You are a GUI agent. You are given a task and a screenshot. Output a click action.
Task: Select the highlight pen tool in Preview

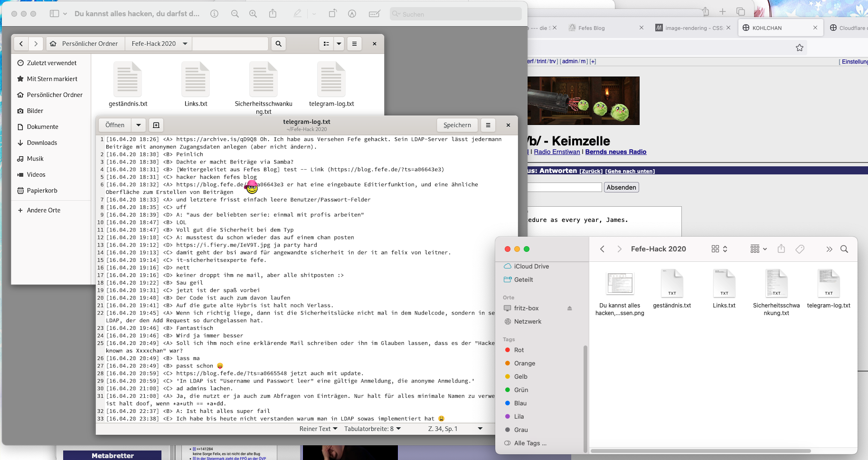297,14
